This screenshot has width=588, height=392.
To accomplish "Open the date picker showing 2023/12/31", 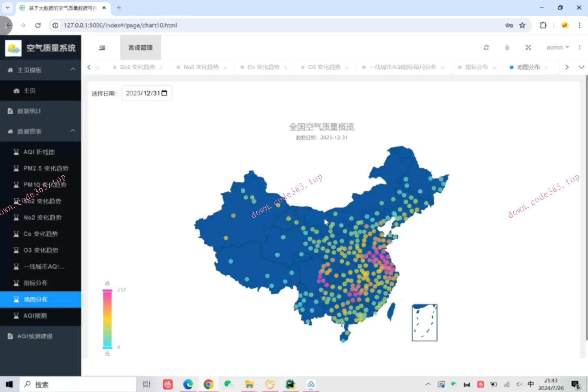I will [146, 93].
